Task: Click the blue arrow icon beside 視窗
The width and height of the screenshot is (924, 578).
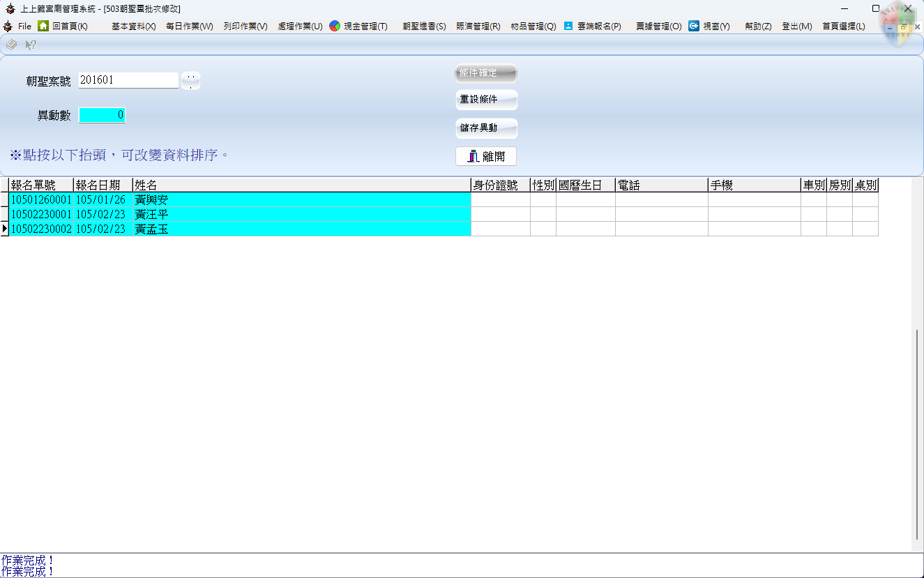Action: [x=694, y=26]
